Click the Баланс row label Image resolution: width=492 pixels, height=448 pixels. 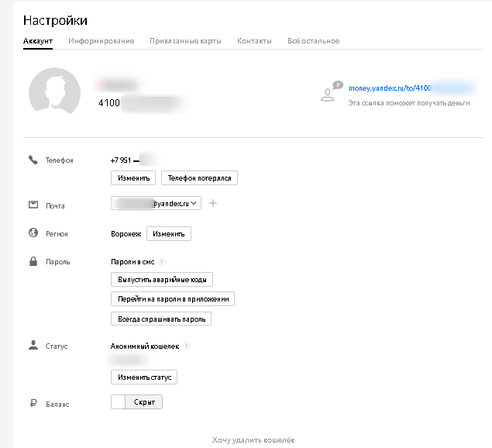(x=57, y=405)
